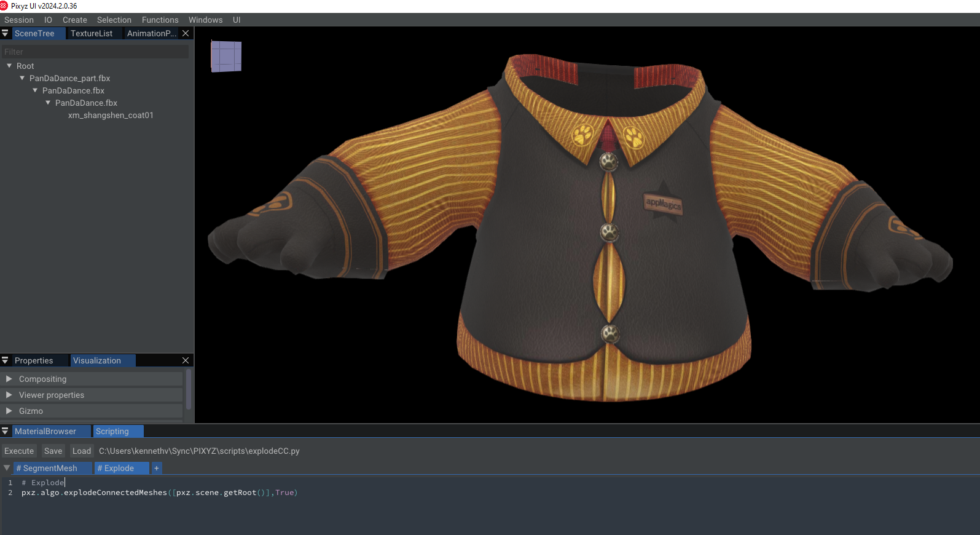
Task: Click the purple view orientation cube
Action: pos(226,56)
